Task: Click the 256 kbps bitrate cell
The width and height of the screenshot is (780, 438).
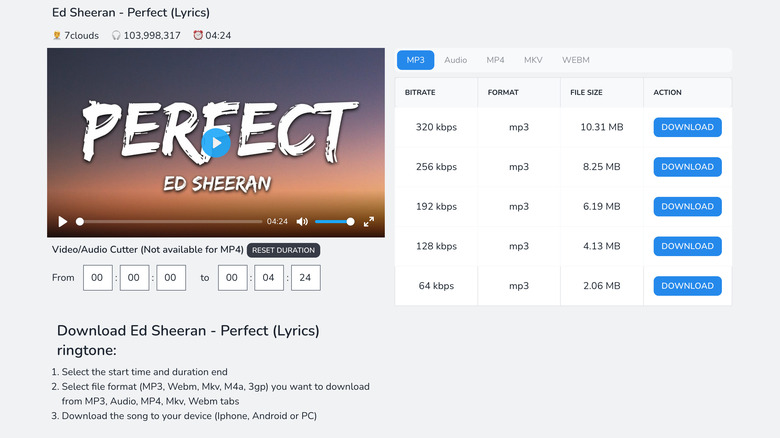Action: coord(436,167)
